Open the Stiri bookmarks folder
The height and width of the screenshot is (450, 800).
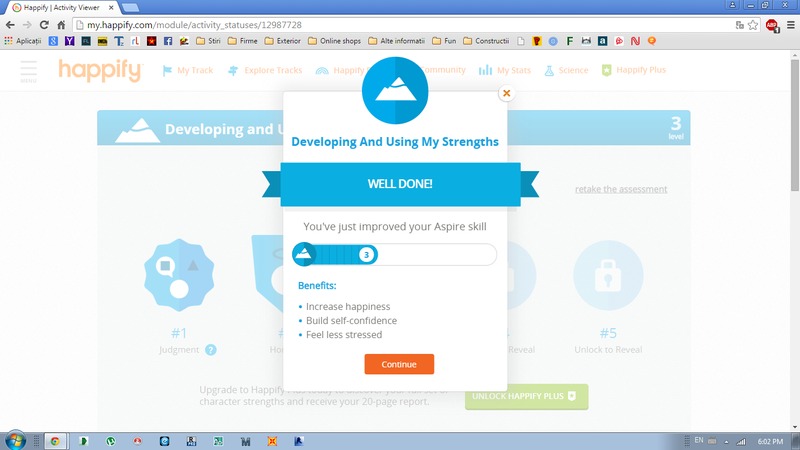click(x=208, y=41)
